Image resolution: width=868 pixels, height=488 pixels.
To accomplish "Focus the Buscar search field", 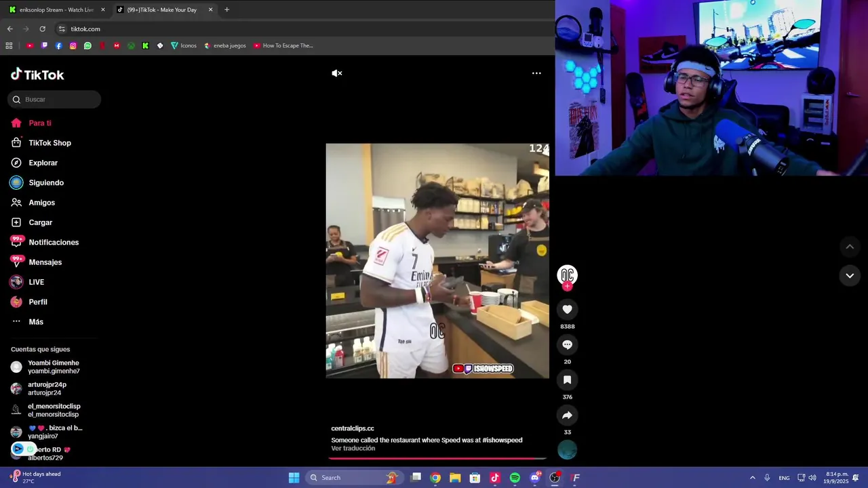I will (54, 100).
